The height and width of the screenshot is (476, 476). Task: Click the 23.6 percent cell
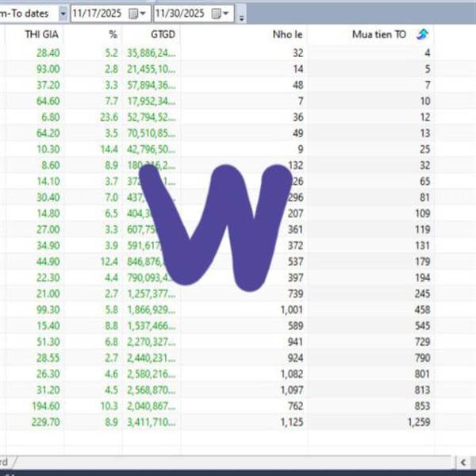[109, 117]
